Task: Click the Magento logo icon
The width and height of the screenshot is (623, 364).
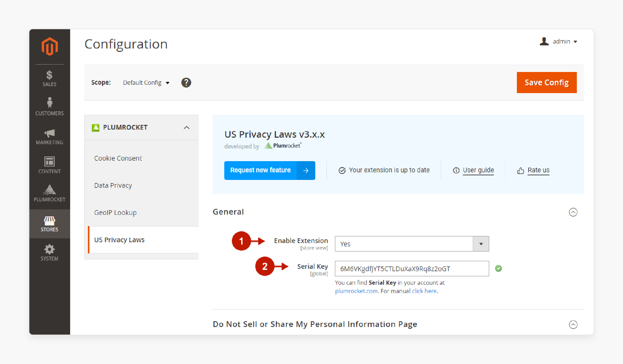Action: (50, 46)
